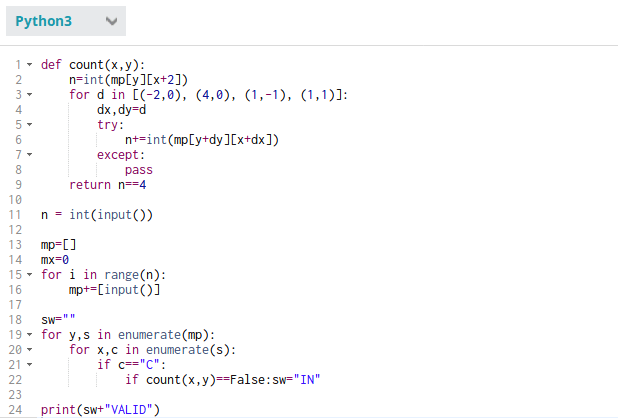Viewport: 618px width, 418px height.
Task: Click line number 10 in gutter
Action: coord(15,200)
